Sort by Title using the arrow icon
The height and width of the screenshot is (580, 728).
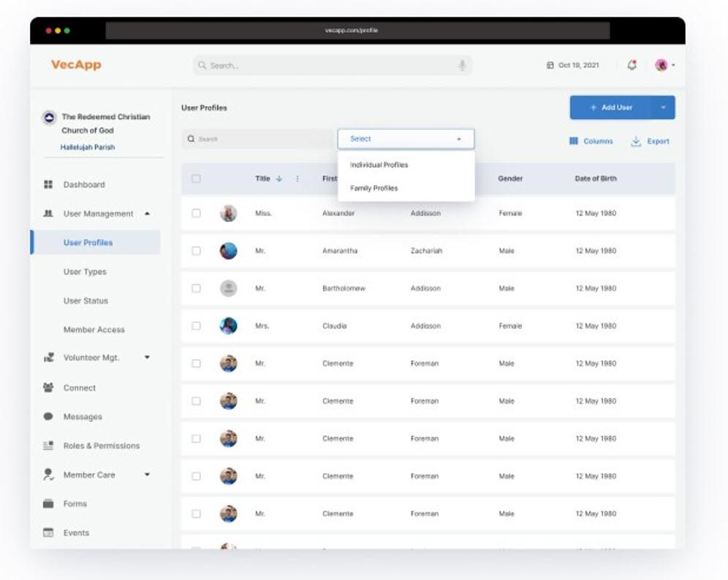278,179
